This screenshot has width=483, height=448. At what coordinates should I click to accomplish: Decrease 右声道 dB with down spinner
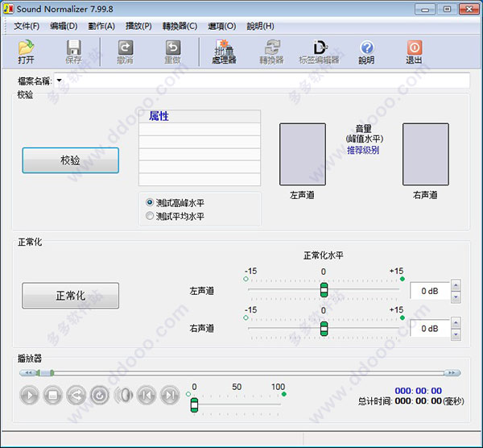456,334
